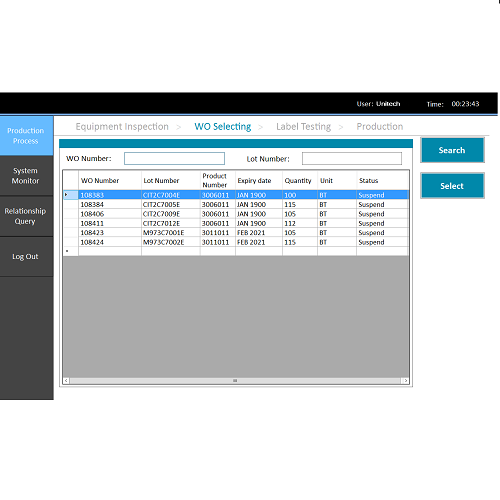
Task: Select the WO Selecting step
Action: coord(223,127)
